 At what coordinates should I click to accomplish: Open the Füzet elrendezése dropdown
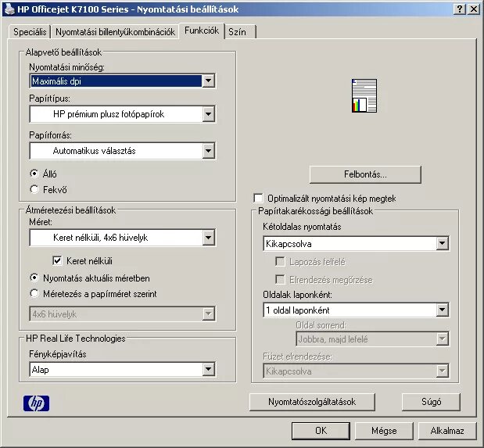pyautogui.click(x=357, y=371)
